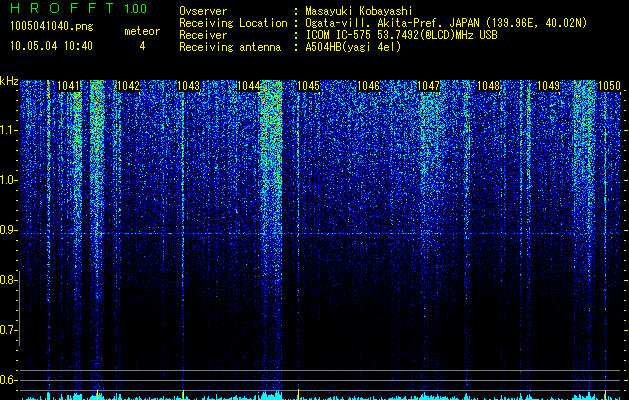
Task: Click the Receiving Location label
Action: click(233, 23)
